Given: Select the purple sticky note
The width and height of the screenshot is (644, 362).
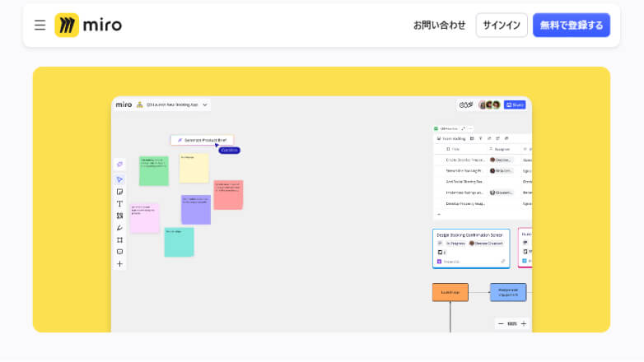Looking at the screenshot, I should 196,210.
